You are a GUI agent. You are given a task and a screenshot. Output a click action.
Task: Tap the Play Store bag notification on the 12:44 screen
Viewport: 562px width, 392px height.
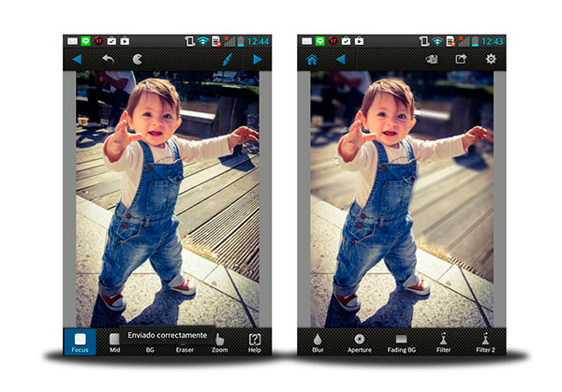click(x=125, y=41)
